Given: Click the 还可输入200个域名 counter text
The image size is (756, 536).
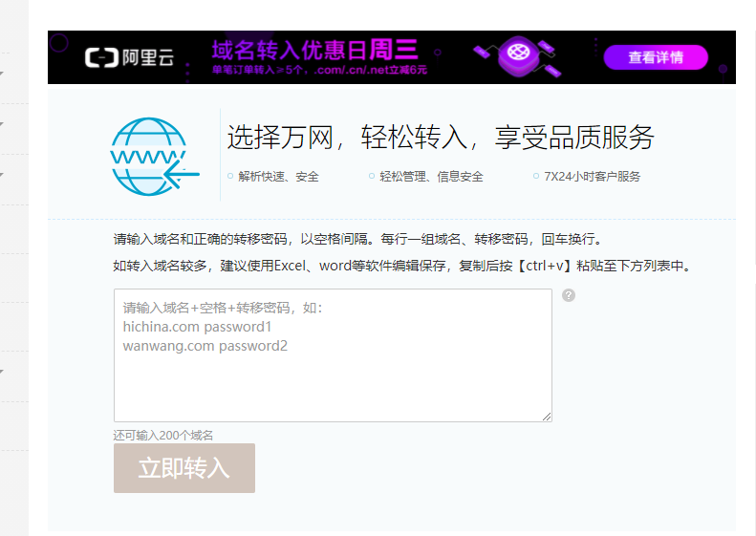Looking at the screenshot, I should pyautogui.click(x=163, y=436).
